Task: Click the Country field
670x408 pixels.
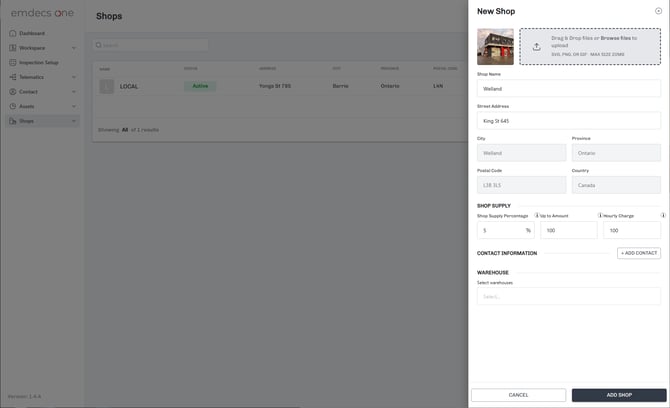Action: tap(616, 185)
